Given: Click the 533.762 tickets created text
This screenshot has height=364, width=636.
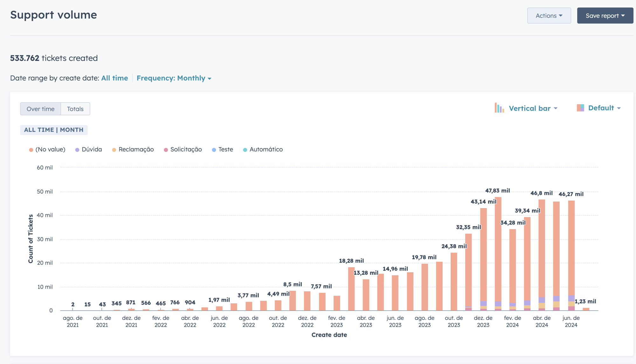Looking at the screenshot, I should click(x=54, y=58).
